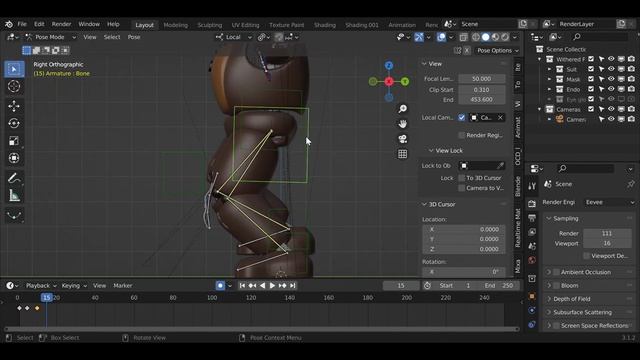The width and height of the screenshot is (640, 360).
Task: Jump to the timeline end frame
Action: point(293,286)
